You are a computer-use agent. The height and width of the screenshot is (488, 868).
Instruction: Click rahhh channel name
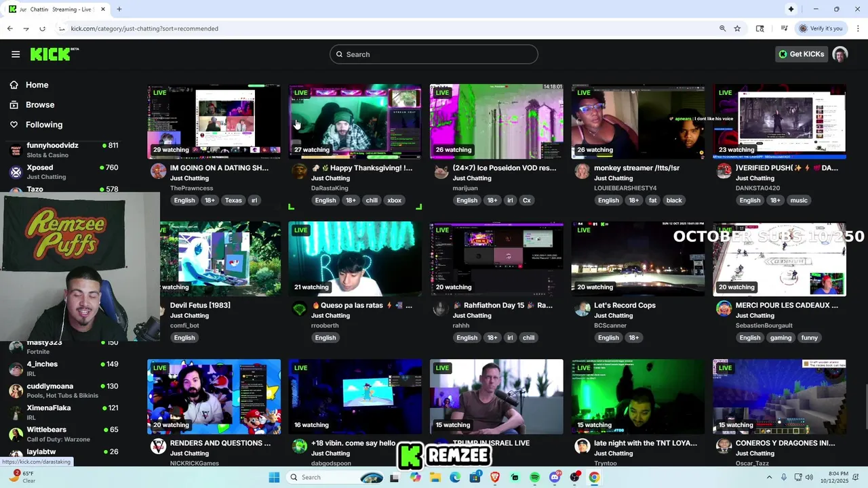coord(462,325)
